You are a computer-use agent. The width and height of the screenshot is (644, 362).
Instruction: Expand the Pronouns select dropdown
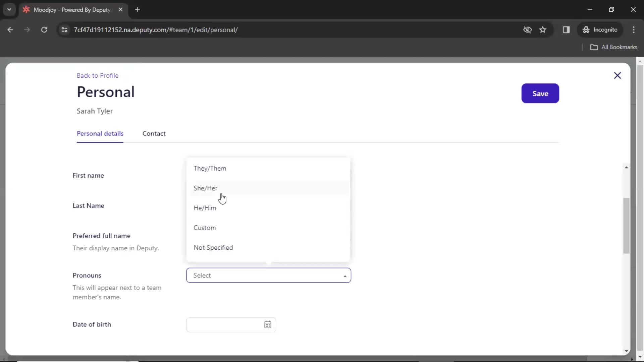tap(268, 276)
